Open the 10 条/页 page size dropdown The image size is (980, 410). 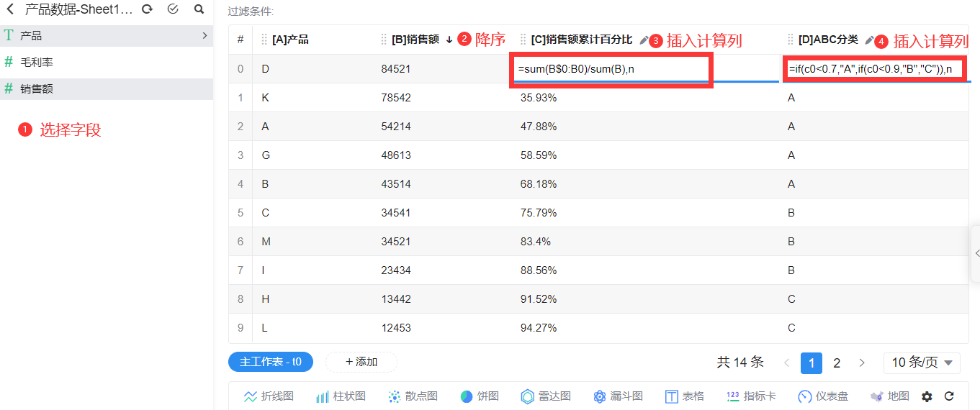click(x=922, y=363)
